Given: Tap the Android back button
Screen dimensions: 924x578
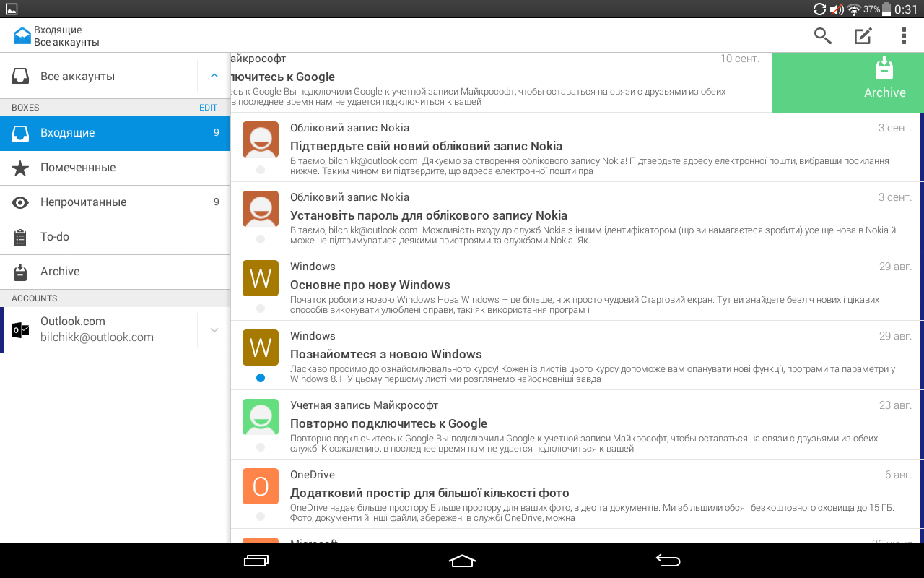Looking at the screenshot, I should tap(668, 561).
